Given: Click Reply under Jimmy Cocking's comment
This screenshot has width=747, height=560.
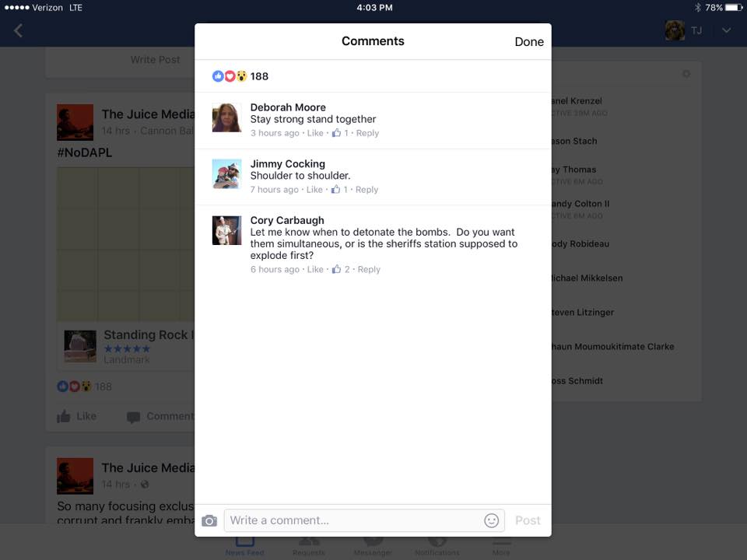Looking at the screenshot, I should click(367, 189).
